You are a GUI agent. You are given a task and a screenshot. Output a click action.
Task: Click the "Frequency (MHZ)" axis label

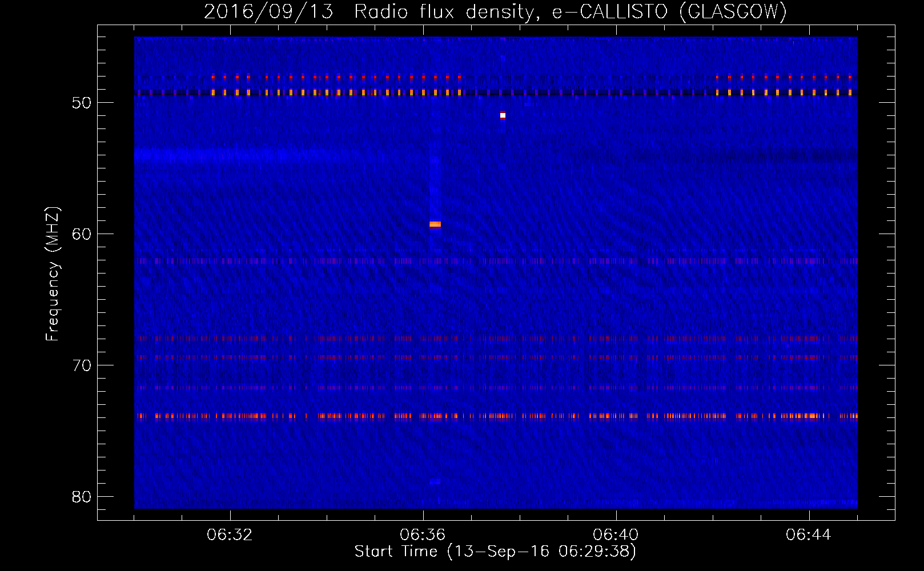pyautogui.click(x=53, y=274)
